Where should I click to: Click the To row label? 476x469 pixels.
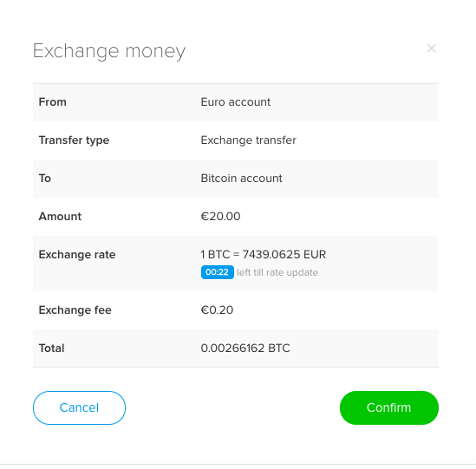pyautogui.click(x=45, y=179)
